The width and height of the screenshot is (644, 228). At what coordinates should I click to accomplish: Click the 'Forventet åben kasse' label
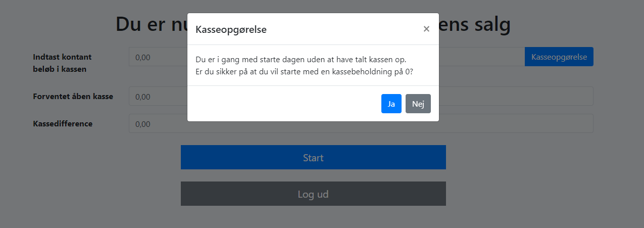pyautogui.click(x=73, y=96)
